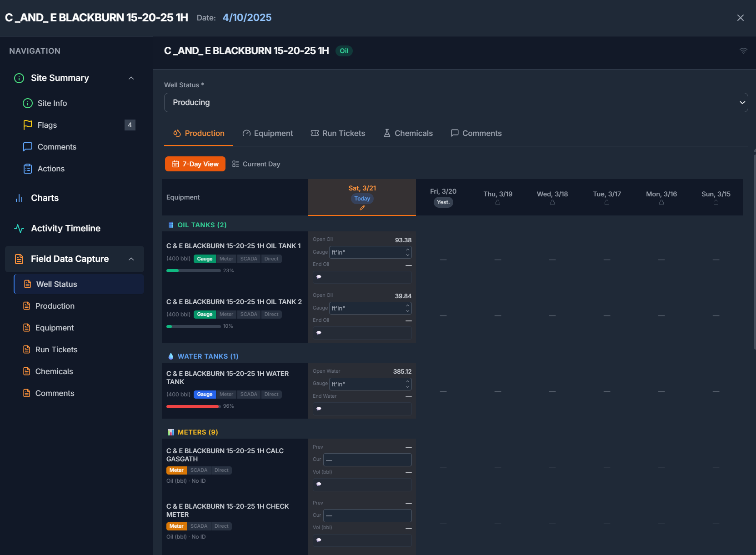Open the Chemicals tab

click(x=408, y=133)
